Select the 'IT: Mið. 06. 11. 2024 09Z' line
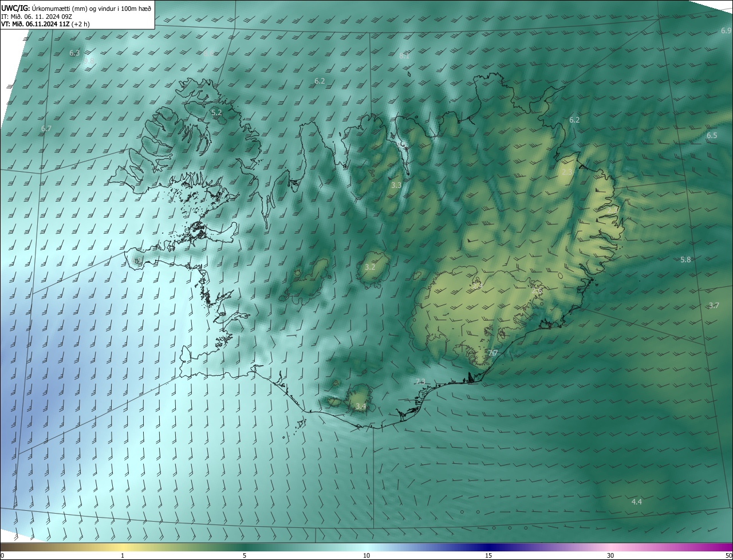This screenshot has width=733, height=560. tap(36, 16)
